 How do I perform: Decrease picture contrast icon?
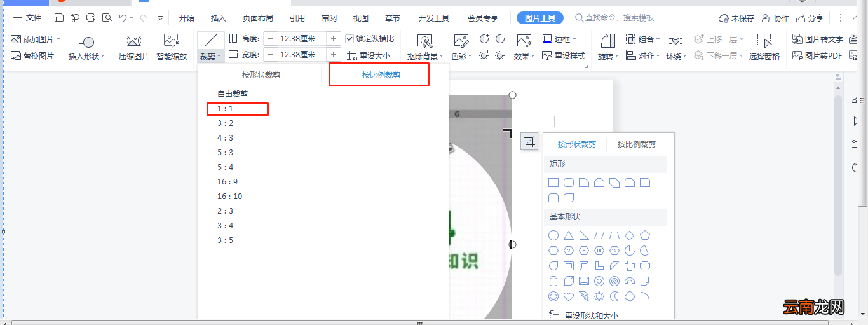tap(501, 39)
